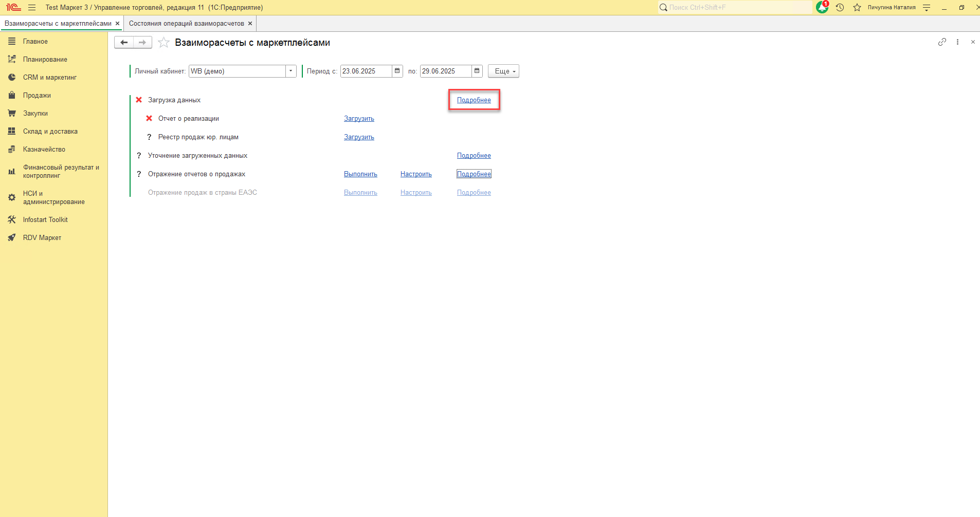This screenshot has height=517, width=980.
Task: Open history clock icon in title bar
Action: pyautogui.click(x=840, y=7)
